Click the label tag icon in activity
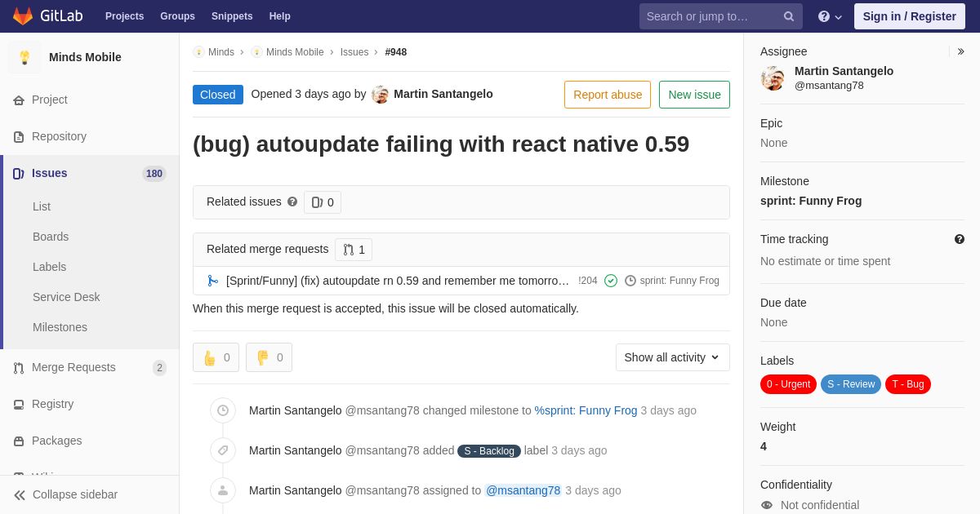980x514 pixels. 223,450
